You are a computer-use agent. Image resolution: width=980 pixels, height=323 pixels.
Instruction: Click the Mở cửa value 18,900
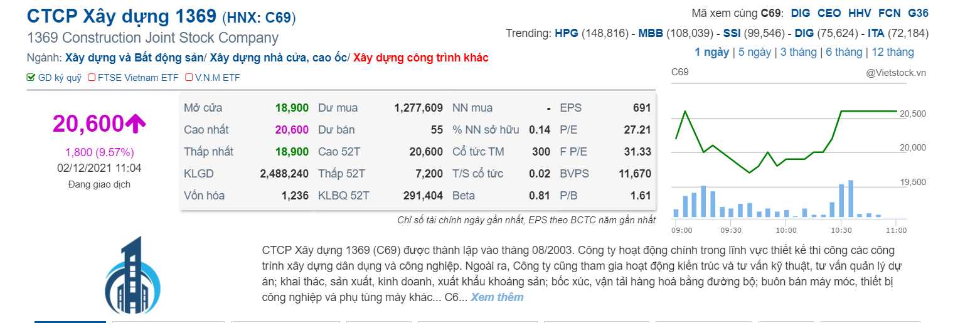pos(292,108)
